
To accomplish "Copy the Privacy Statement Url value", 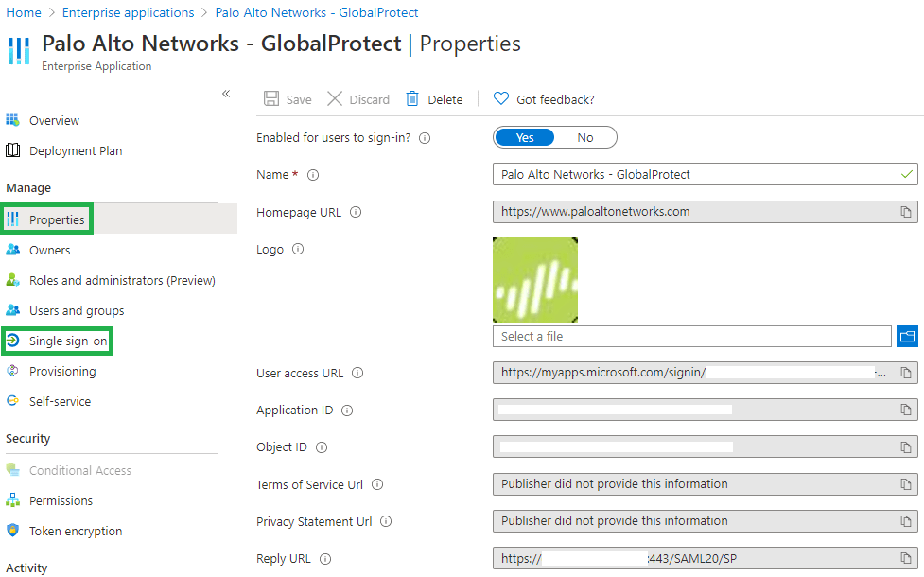I will pos(906,521).
